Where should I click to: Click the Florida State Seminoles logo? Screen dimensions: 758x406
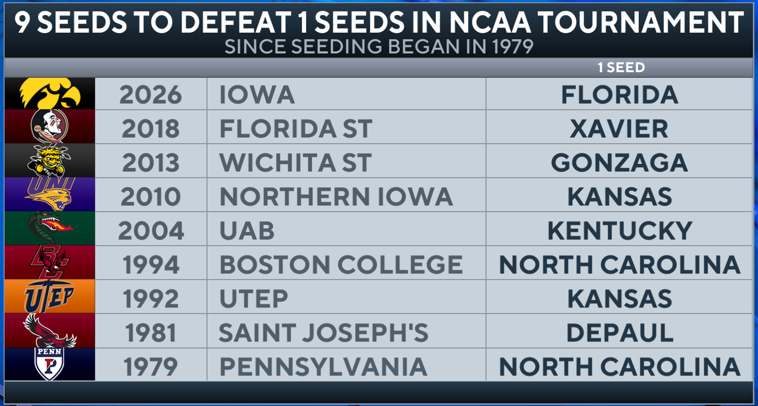(x=53, y=128)
